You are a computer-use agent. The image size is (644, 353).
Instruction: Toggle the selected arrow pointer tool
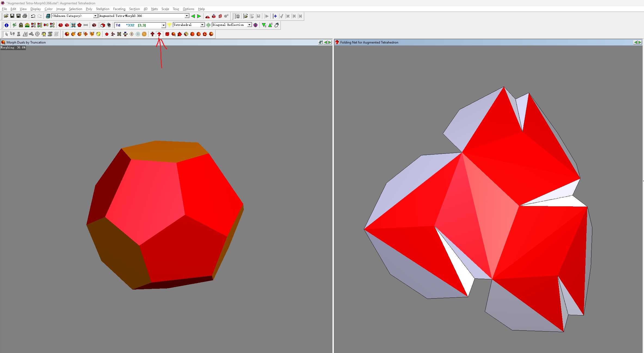[x=7, y=34]
